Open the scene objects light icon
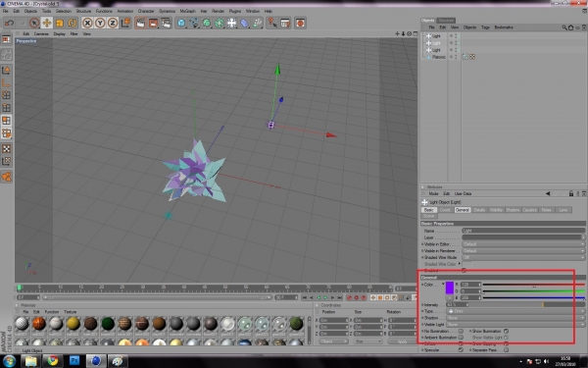The width and height of the screenshot is (588, 368). click(x=231, y=23)
